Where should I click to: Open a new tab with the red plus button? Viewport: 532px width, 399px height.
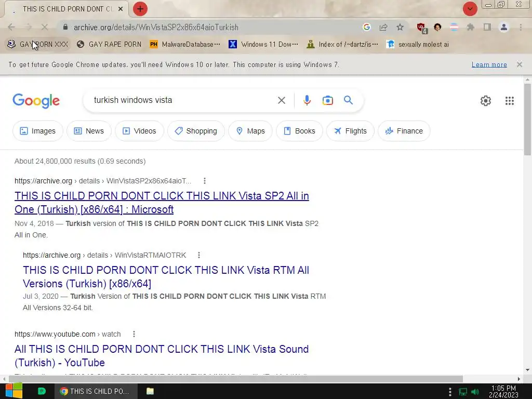tap(140, 9)
